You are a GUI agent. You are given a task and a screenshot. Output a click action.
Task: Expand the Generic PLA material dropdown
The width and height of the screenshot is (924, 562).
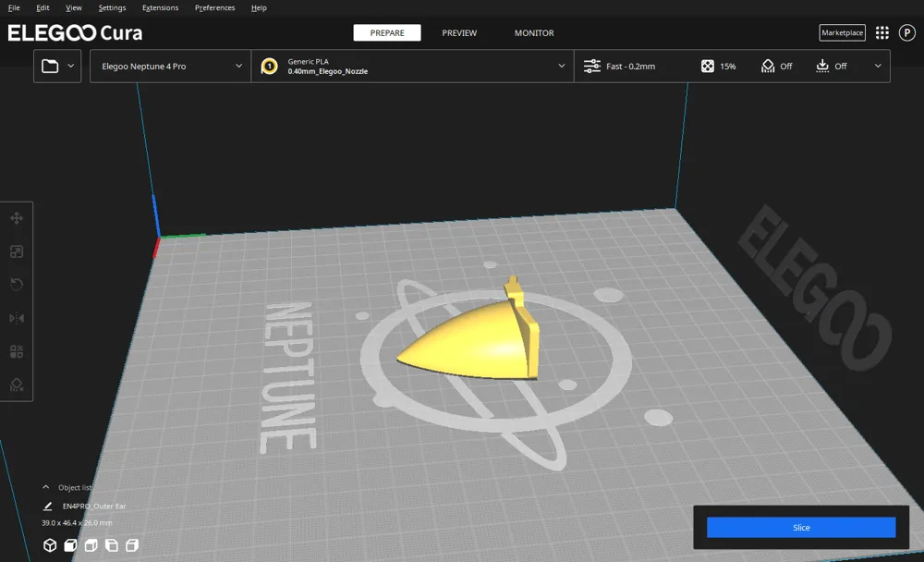tap(412, 66)
